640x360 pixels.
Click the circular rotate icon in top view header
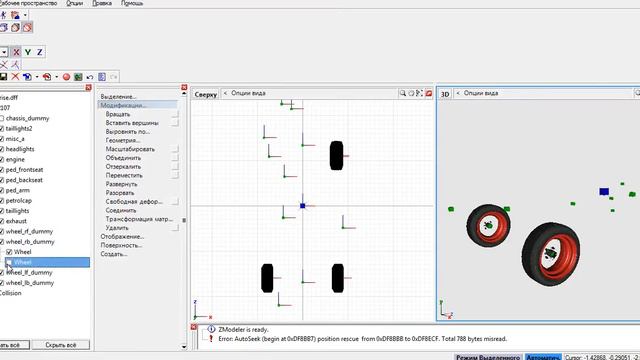tap(411, 93)
